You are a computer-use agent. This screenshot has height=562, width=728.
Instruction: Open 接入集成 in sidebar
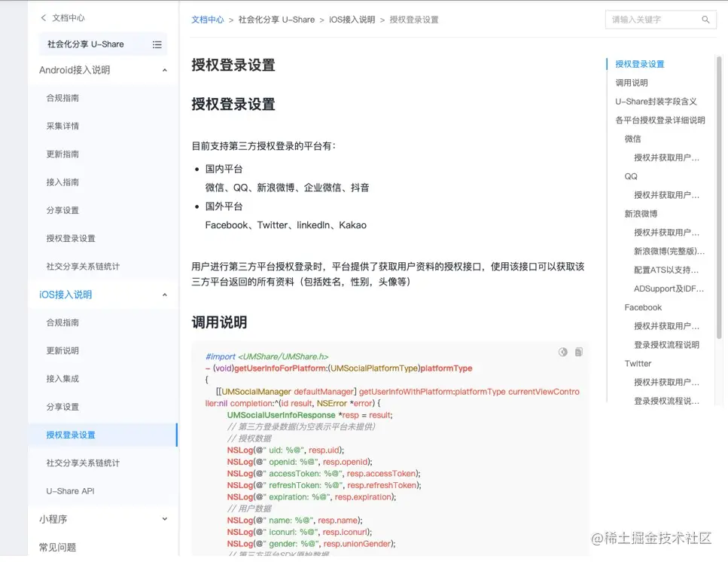[x=62, y=379]
